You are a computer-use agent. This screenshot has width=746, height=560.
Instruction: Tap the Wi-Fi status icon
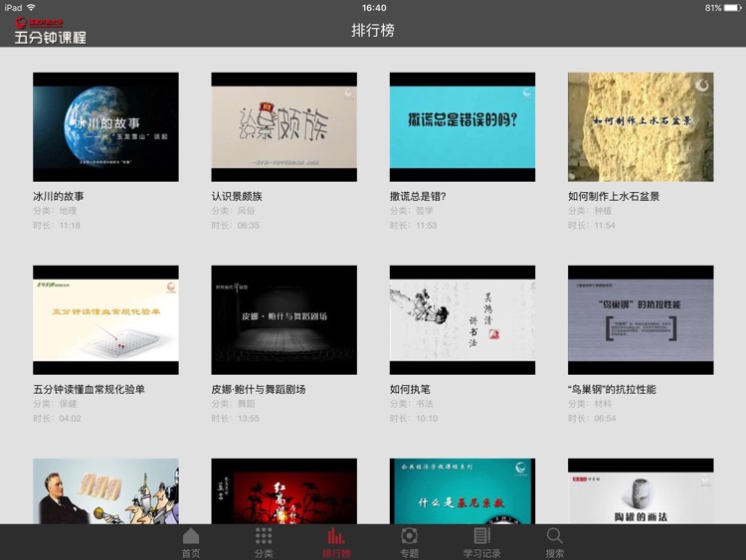(x=31, y=8)
